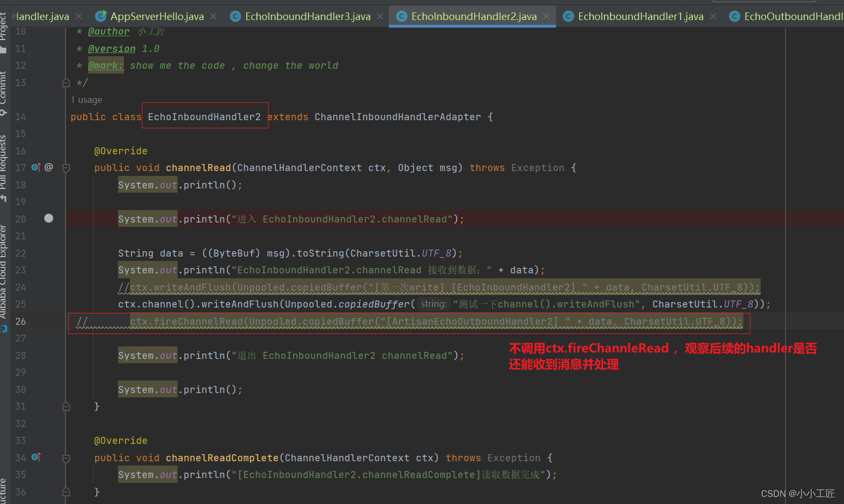Click the @ annotation gutter icon on line 17

[x=49, y=167]
